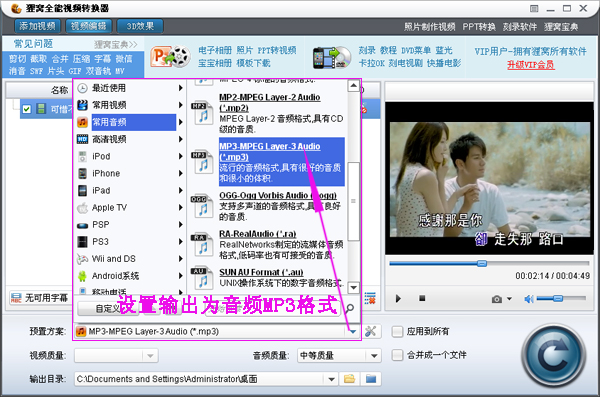Viewport: 600px width, 397px height.
Task: Click format list scroll up arrow
Action: click(x=354, y=86)
